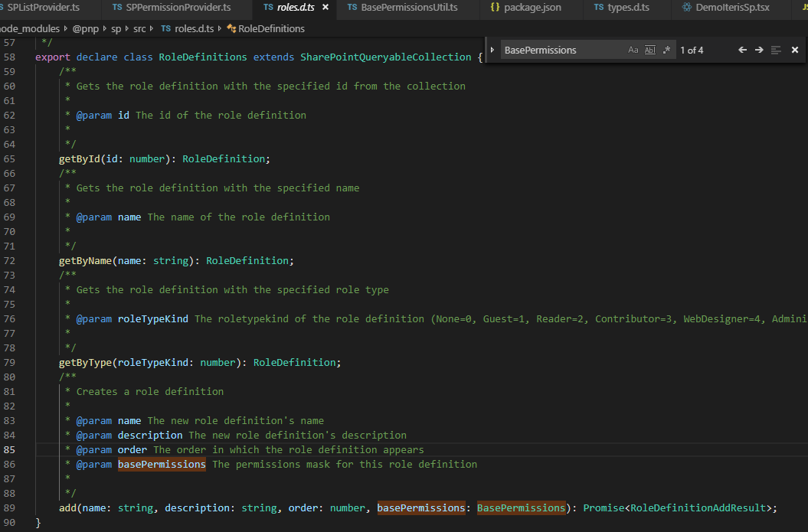Enable Use Regular Expression in Find widget

[x=666, y=50]
